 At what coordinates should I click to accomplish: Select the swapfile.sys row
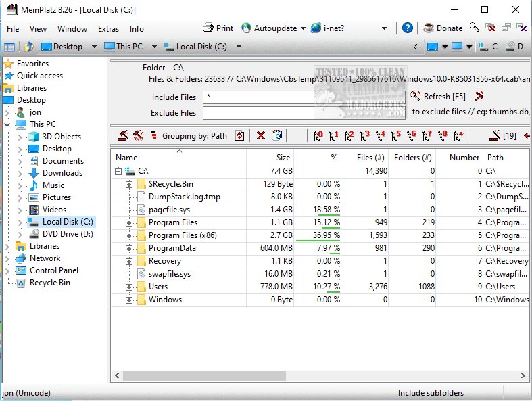[320, 274]
